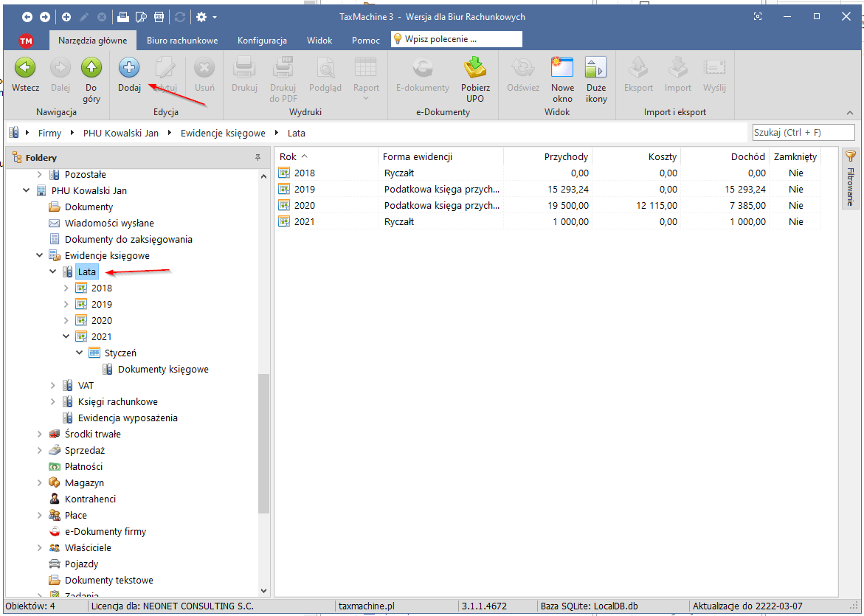Open the Filtrowanie filter side panel
This screenshot has width=864, height=616.
(x=850, y=179)
